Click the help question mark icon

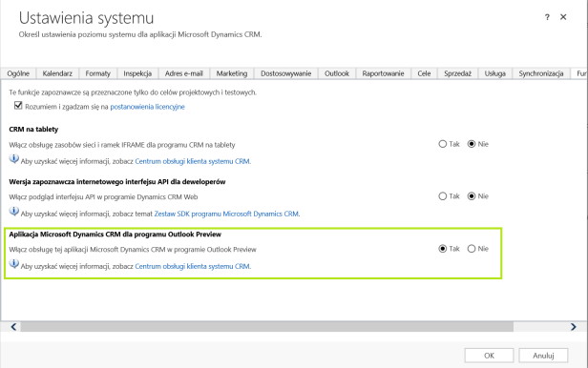click(x=547, y=17)
